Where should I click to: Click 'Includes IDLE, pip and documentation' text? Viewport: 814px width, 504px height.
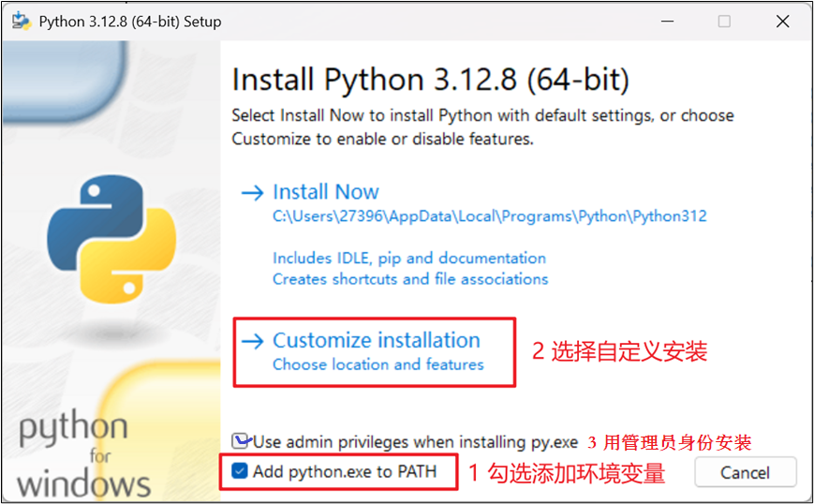pos(409,258)
